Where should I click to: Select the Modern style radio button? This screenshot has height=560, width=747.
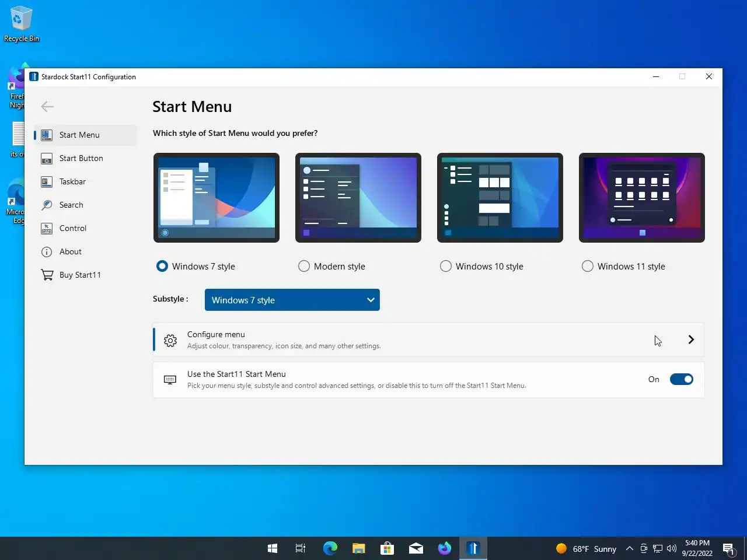coord(304,266)
